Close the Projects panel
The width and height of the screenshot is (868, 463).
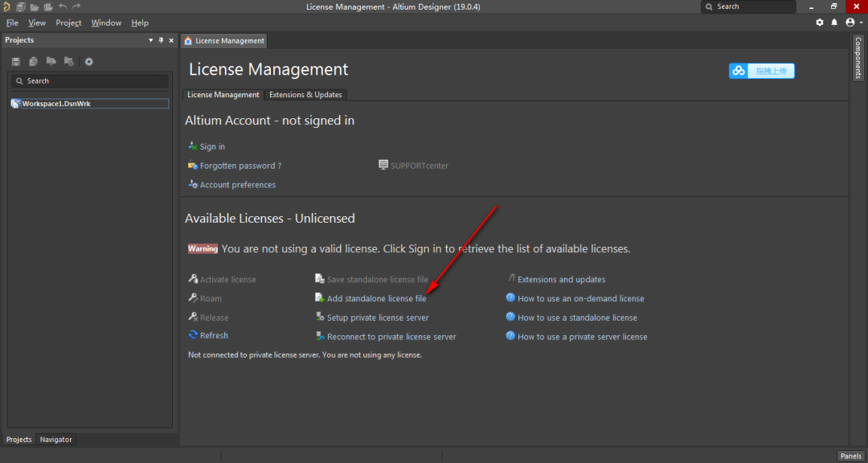(171, 40)
